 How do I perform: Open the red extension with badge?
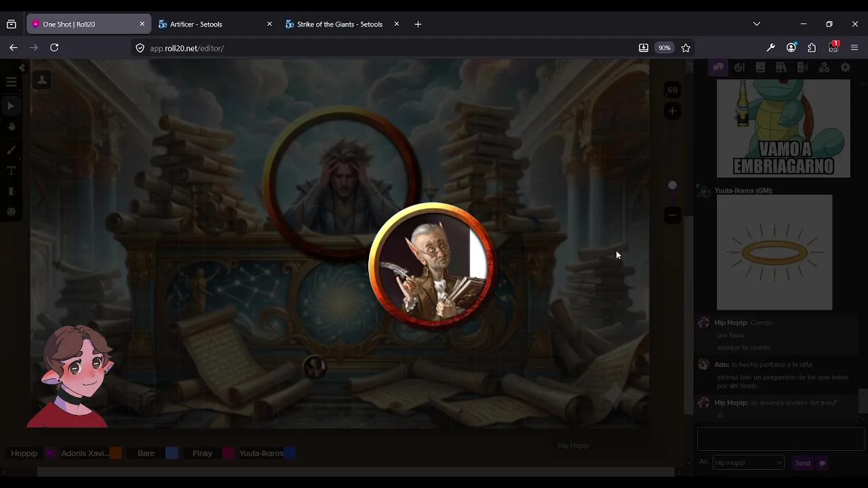833,48
